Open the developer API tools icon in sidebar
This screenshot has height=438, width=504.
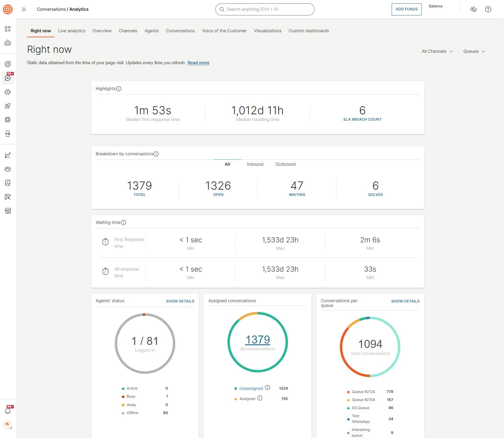point(8,43)
